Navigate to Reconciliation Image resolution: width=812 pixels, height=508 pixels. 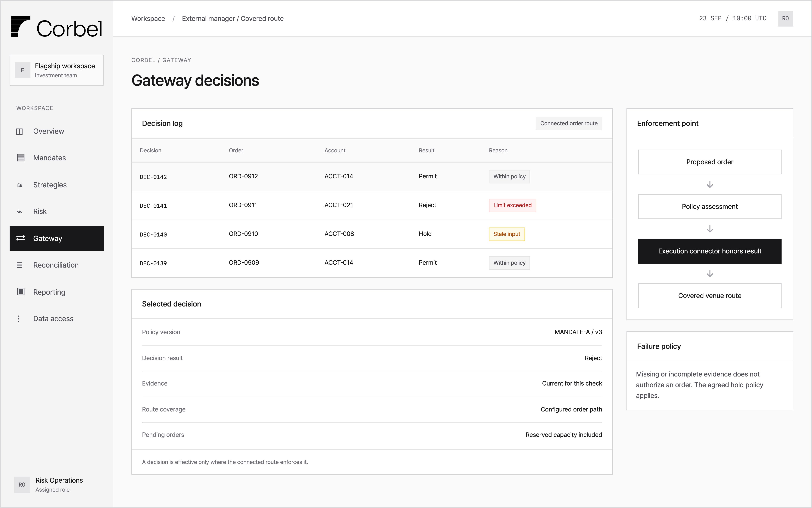coord(56,265)
